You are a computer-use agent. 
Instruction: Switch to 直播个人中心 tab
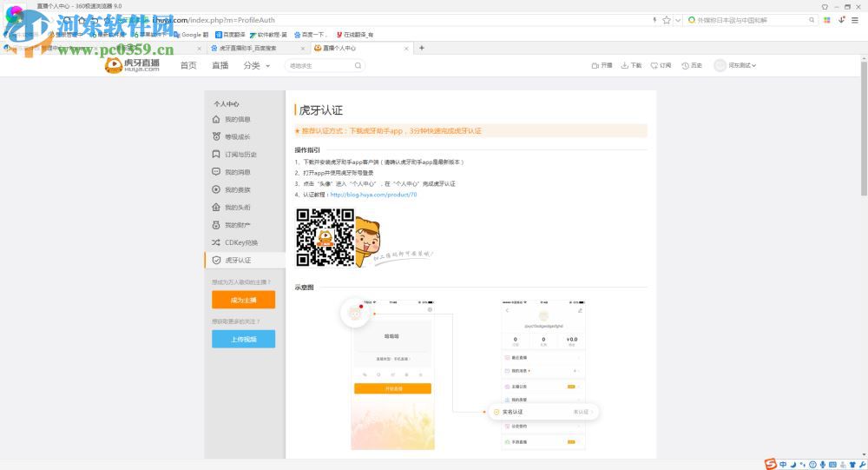(361, 49)
